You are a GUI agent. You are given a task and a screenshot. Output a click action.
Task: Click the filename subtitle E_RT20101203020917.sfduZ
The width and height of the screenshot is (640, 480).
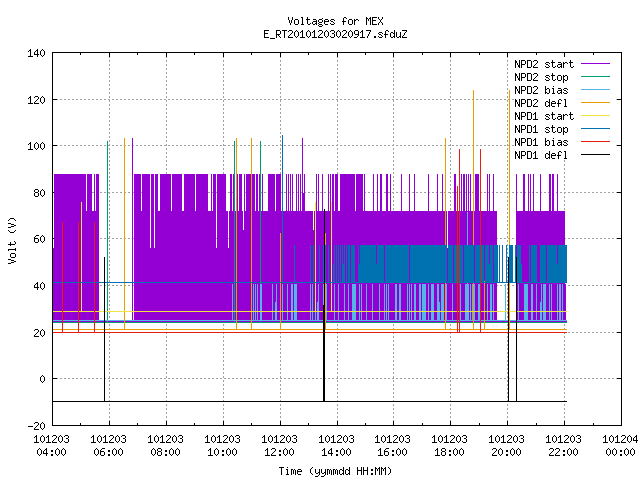[x=335, y=34]
